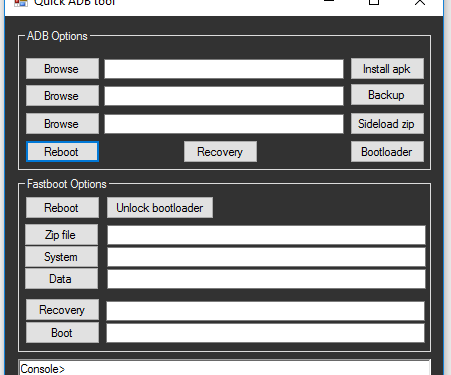Focus the field next to Boot
Viewport: 451px width, 375px height.
[265, 333]
